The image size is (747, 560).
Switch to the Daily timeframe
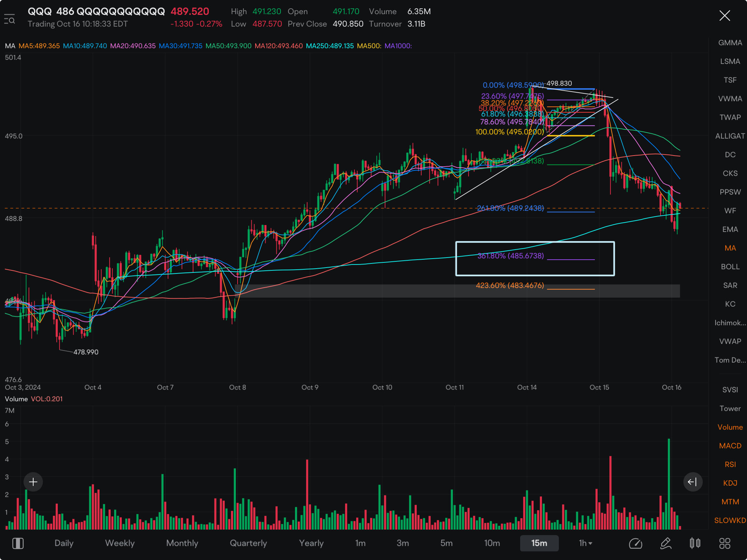[x=64, y=543]
